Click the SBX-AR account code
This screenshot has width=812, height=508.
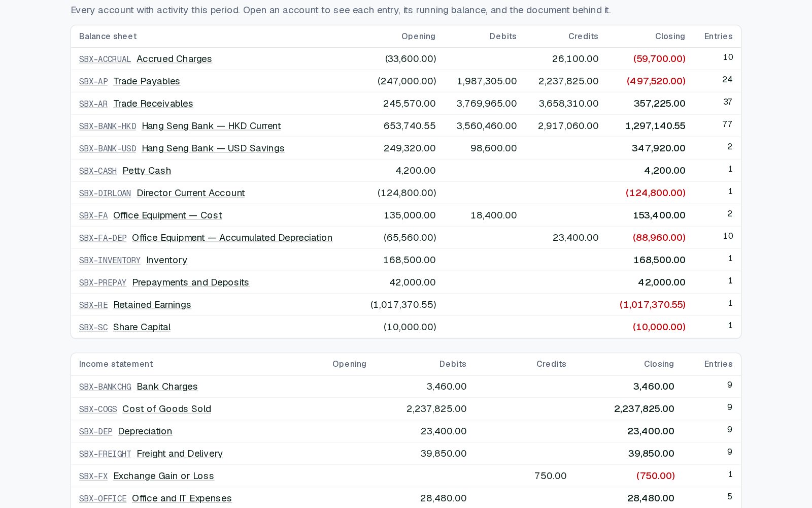click(x=93, y=104)
